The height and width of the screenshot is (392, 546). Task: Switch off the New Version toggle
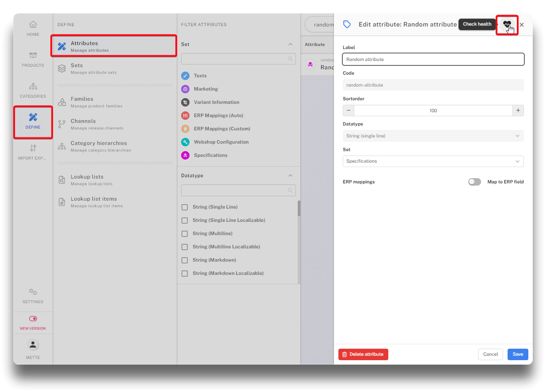(33, 319)
